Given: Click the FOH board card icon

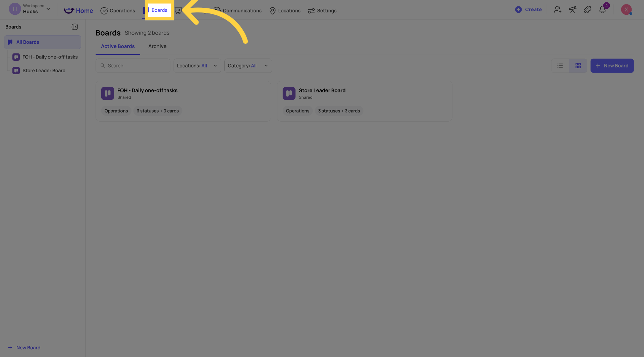Looking at the screenshot, I should [107, 93].
